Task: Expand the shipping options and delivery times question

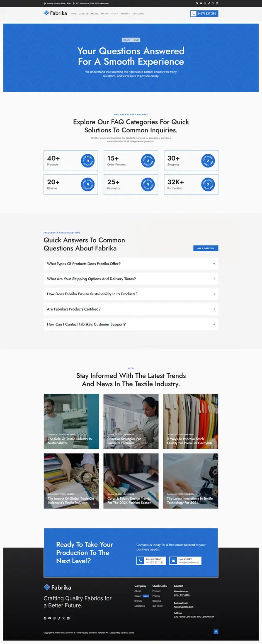Action: (x=131, y=279)
